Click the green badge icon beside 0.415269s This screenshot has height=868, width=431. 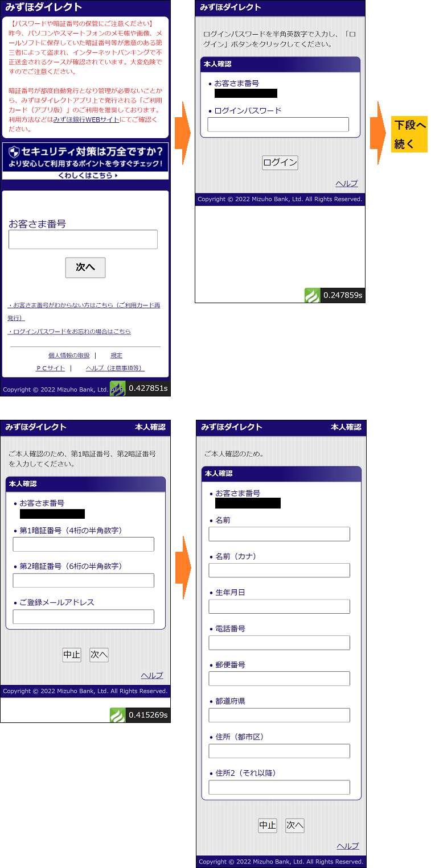point(117,715)
